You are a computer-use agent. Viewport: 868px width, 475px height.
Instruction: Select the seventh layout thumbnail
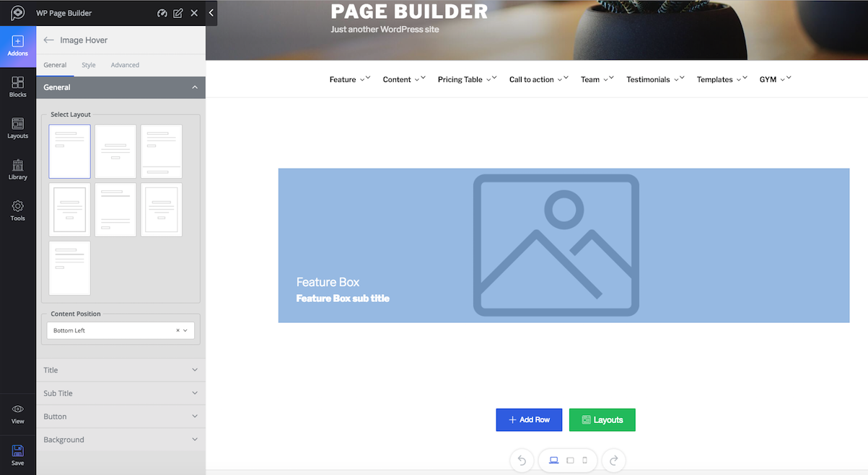[x=70, y=268]
